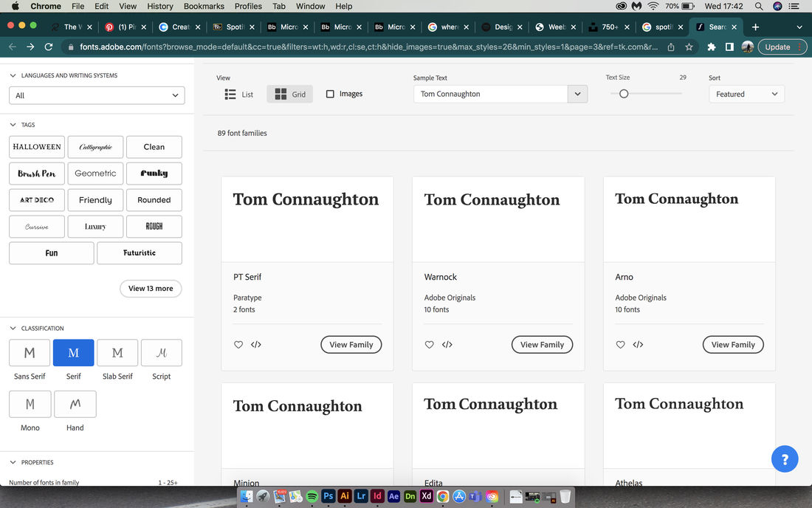The height and width of the screenshot is (508, 812).
Task: Toggle the Hand classification filter
Action: 75,404
